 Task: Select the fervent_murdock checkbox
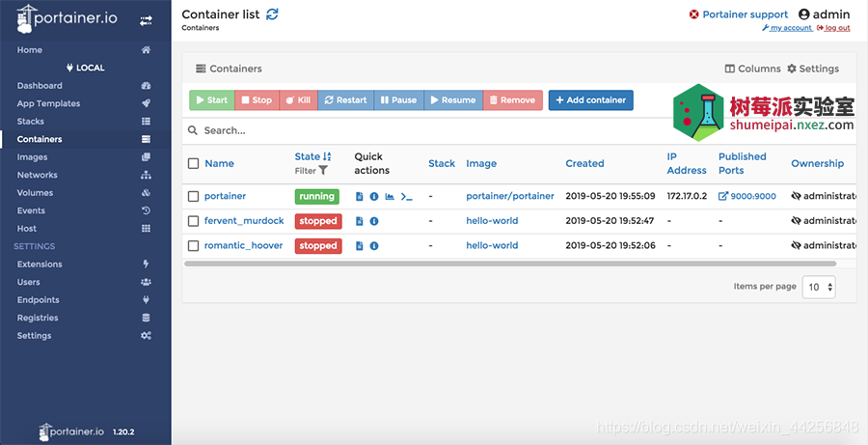point(193,221)
